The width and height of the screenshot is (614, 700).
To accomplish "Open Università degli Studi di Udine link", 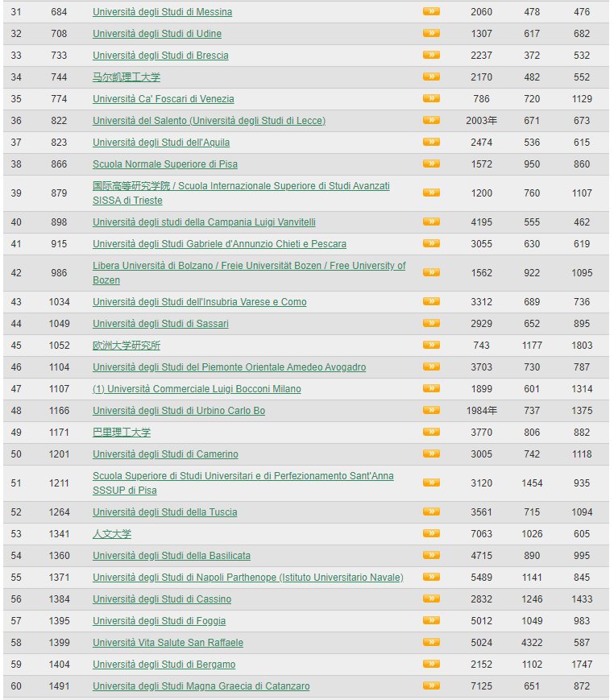I will 157,34.
